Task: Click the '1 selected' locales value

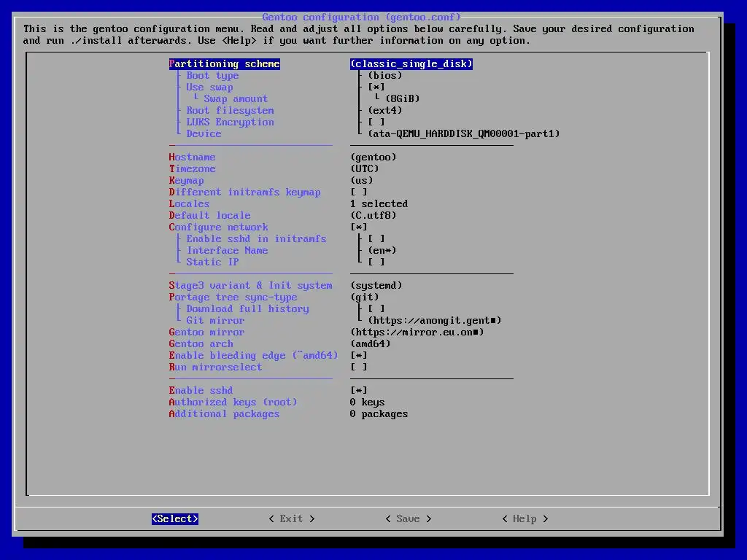Action: (x=379, y=204)
